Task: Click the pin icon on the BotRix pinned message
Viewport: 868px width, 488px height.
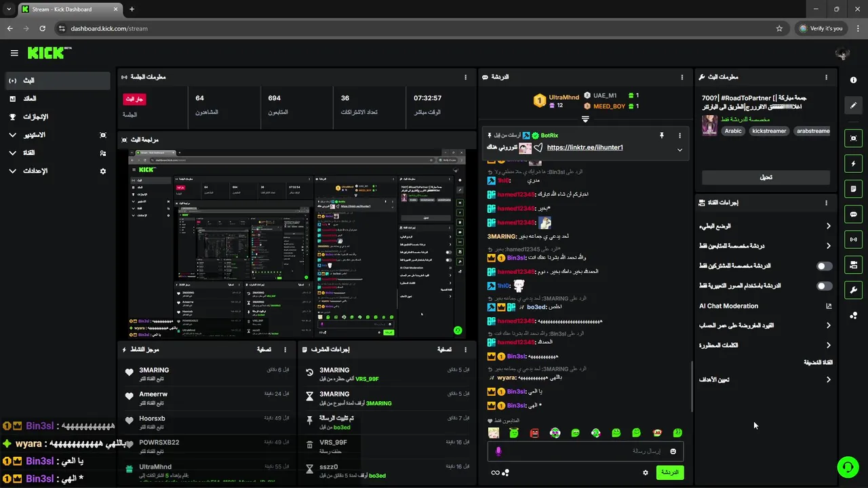Action: [x=661, y=136]
